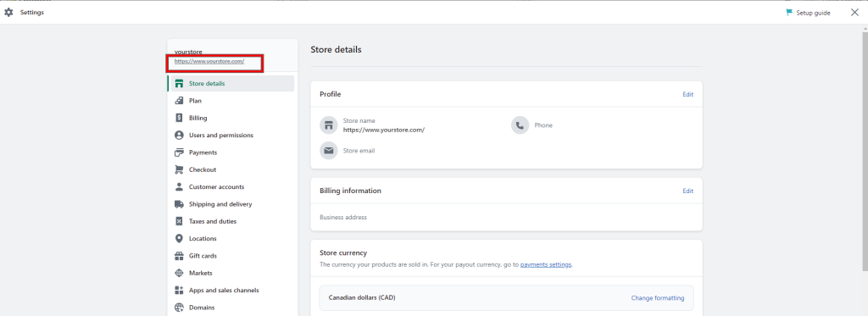
Task: Click the Phone icon in Profile
Action: (x=520, y=125)
